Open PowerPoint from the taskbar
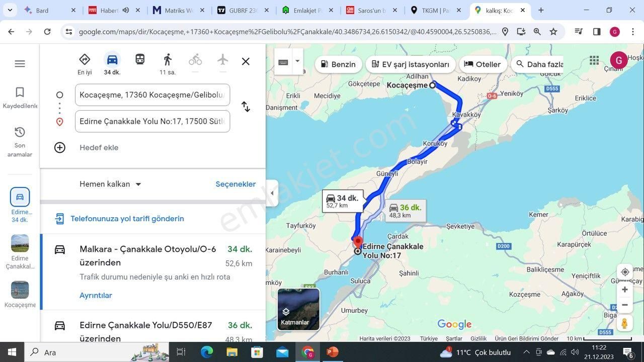Viewport: 644px width, 362px height. tap(333, 352)
